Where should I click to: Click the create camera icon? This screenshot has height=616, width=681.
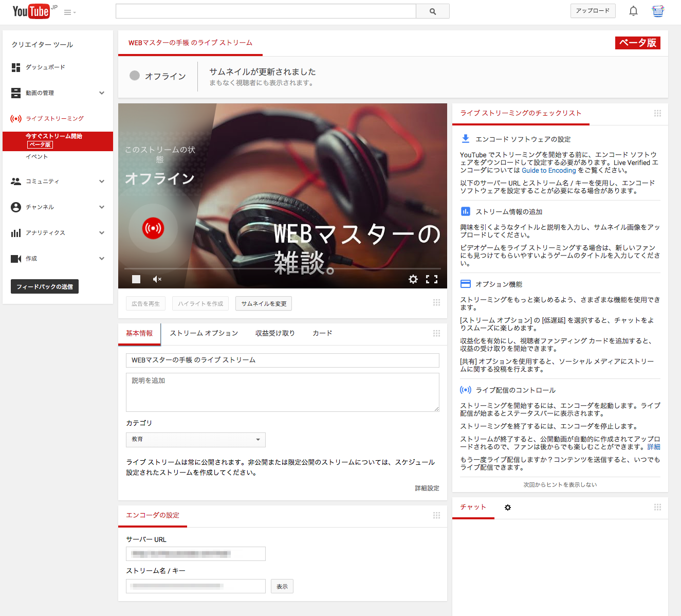tap(16, 259)
